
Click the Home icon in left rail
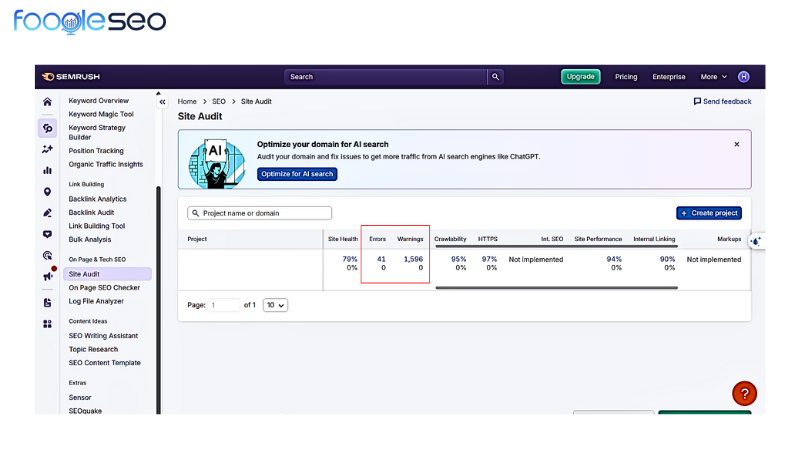tap(47, 102)
